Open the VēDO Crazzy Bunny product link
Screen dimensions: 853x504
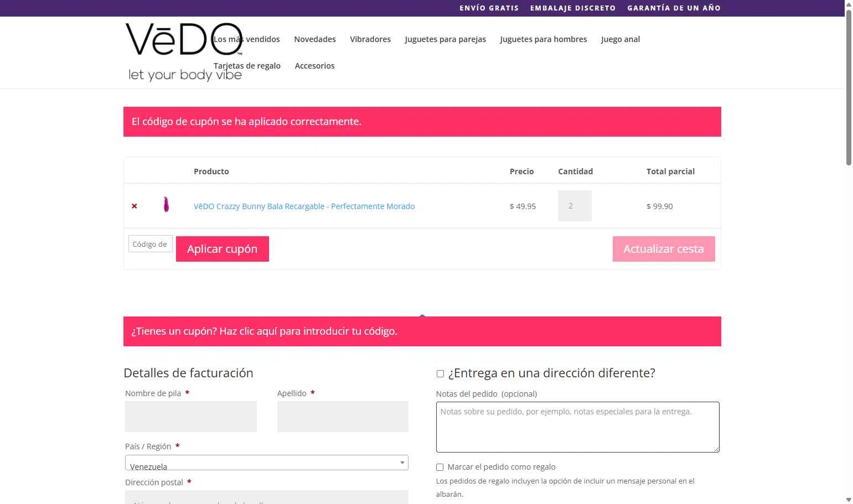[x=304, y=206]
